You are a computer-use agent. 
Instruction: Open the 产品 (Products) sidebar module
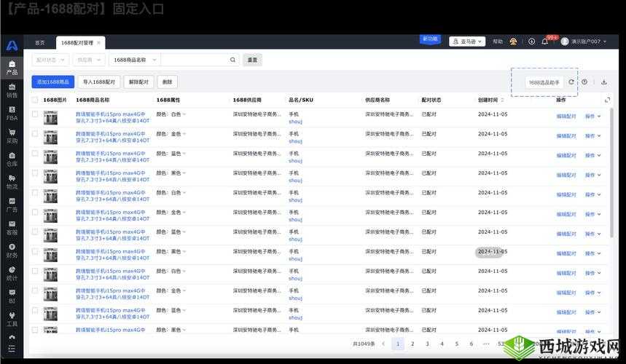click(x=12, y=68)
